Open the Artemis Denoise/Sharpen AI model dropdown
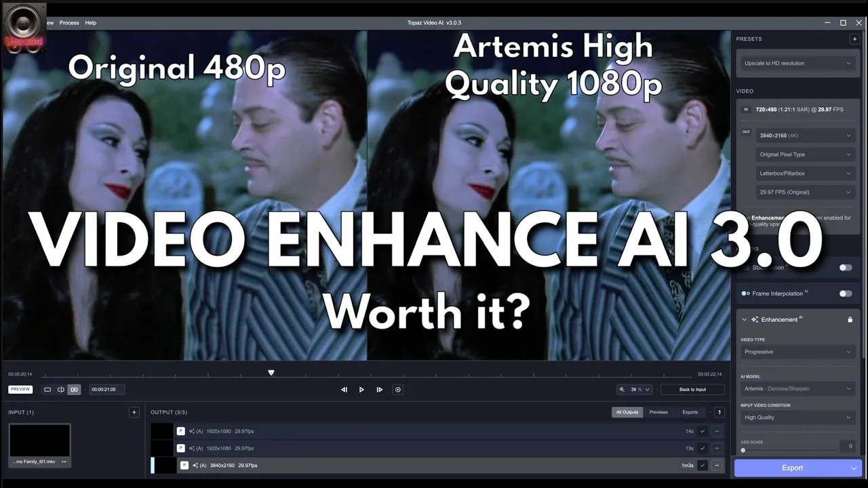This screenshot has width=868, height=488. (798, 388)
